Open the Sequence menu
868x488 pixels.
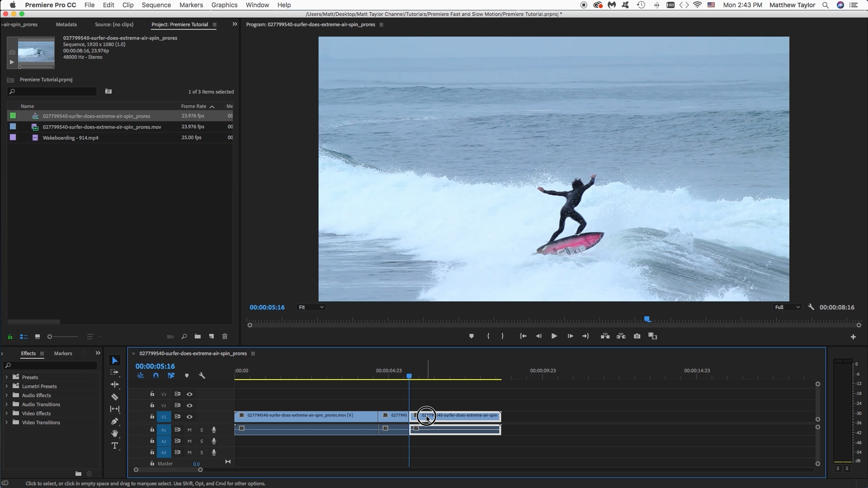(x=156, y=5)
